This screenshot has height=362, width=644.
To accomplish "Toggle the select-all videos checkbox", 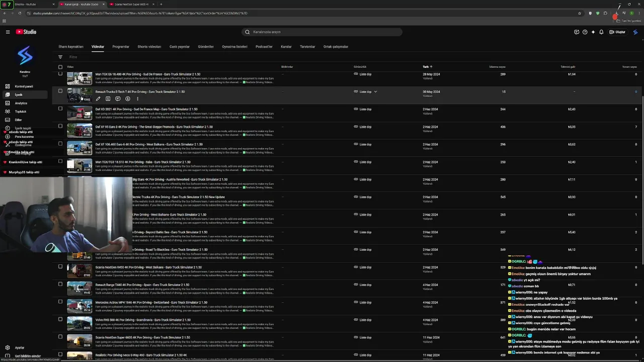I will point(60,67).
